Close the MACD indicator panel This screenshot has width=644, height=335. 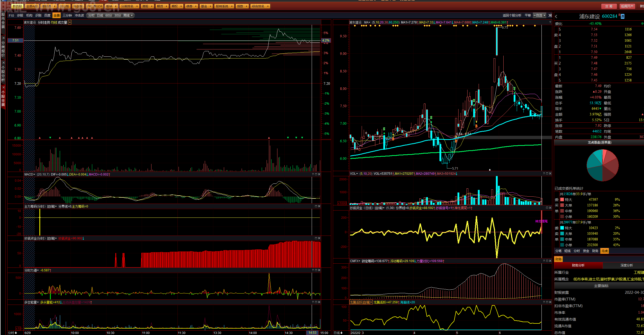pyautogui.click(x=319, y=174)
